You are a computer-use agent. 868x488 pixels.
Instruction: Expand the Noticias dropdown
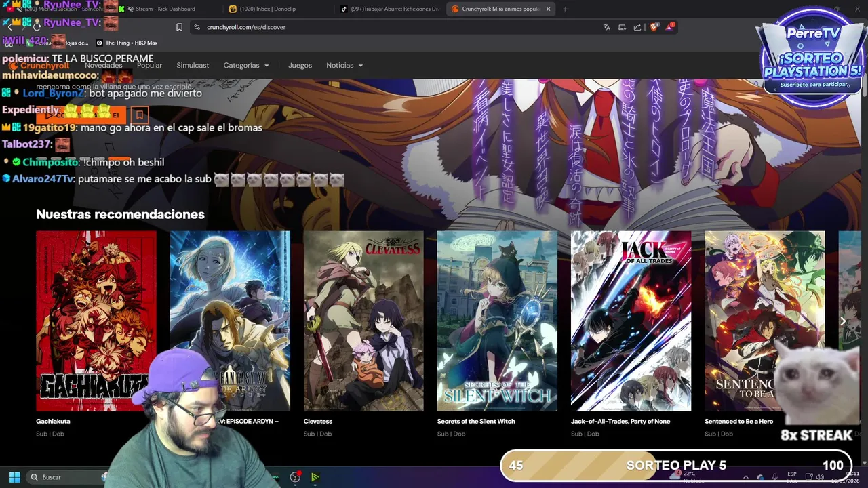point(344,65)
